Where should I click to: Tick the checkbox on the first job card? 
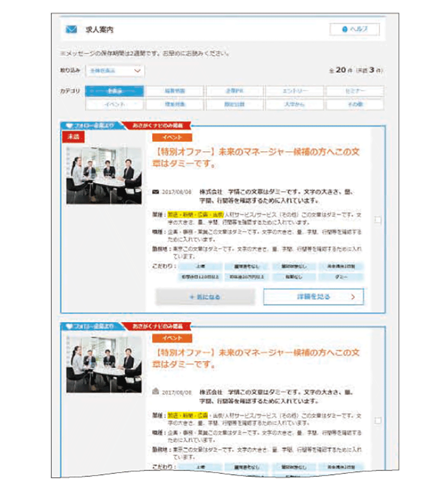click(378, 220)
